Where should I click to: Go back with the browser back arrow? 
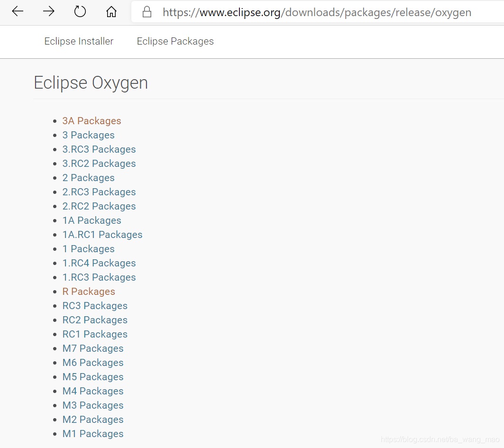18,11
